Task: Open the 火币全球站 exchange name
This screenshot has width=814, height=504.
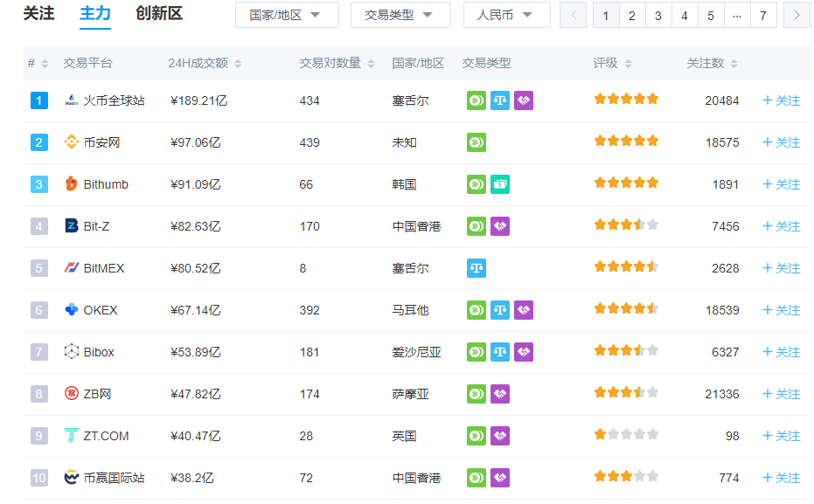Action: [x=114, y=100]
